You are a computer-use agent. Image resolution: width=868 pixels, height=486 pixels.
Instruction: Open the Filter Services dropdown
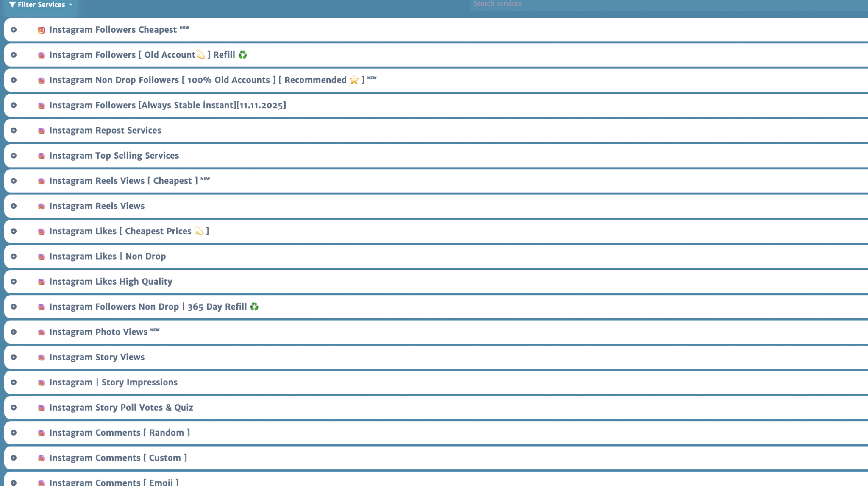pos(41,5)
